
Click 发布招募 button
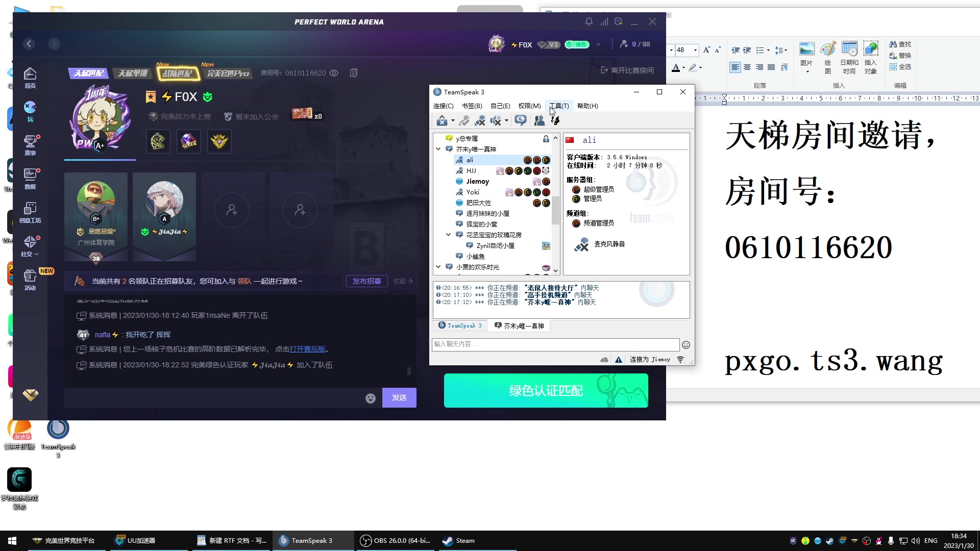(x=366, y=281)
